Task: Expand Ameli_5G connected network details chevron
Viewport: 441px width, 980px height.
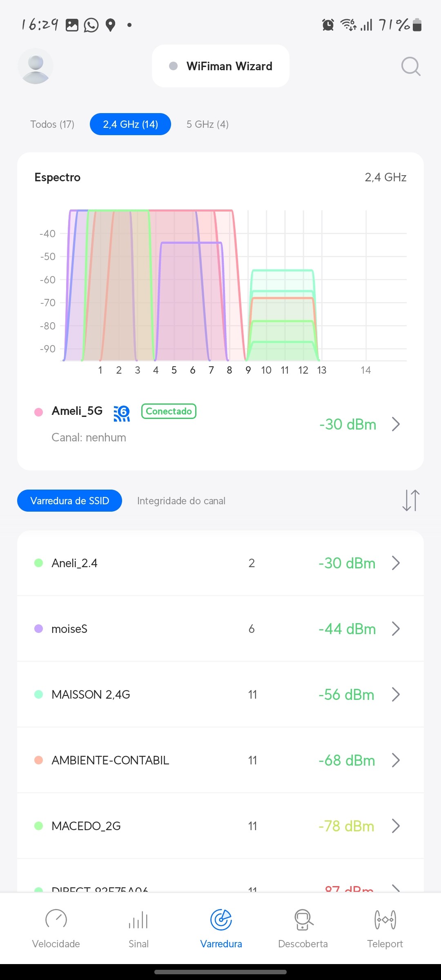Action: pyautogui.click(x=395, y=424)
